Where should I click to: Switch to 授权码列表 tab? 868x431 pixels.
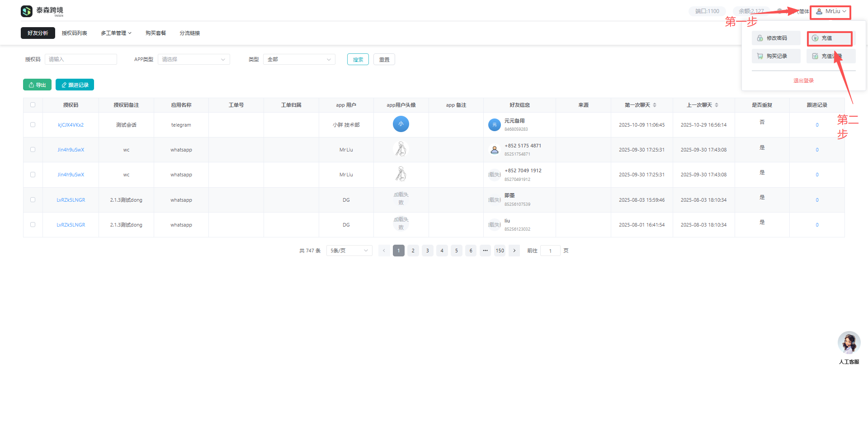click(74, 33)
